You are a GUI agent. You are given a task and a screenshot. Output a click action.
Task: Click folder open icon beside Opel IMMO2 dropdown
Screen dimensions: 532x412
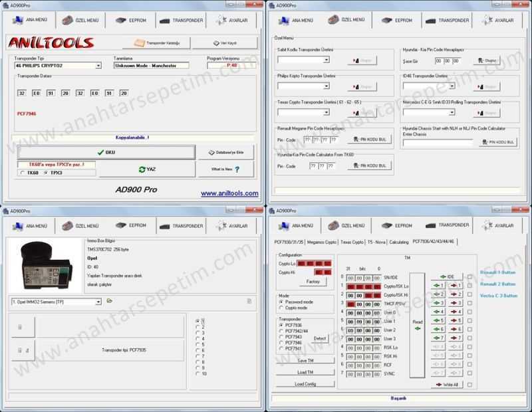coord(109,301)
